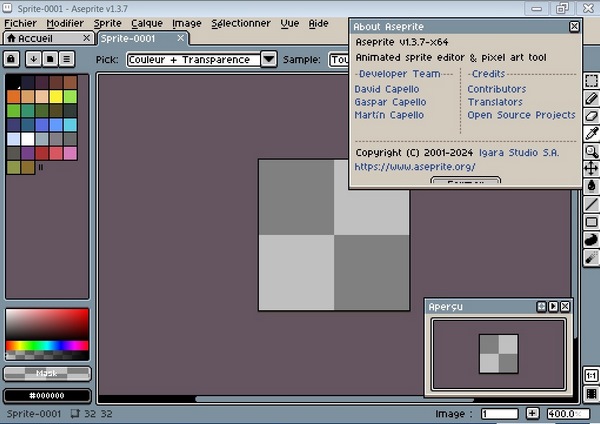This screenshot has width=600, height=424.
Task: Click the Couleur + Transparence combo box
Action: [x=194, y=59]
